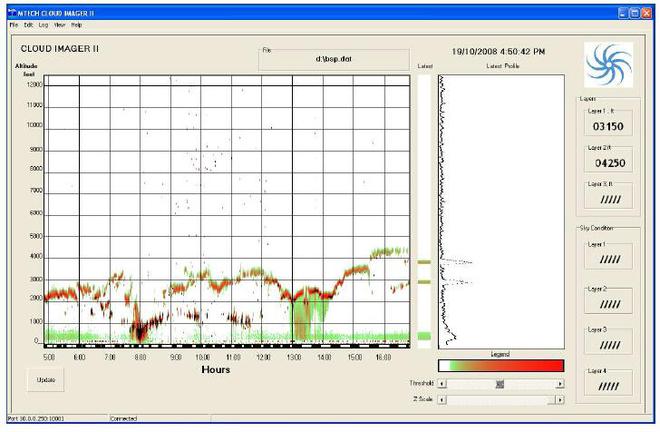Open the View menu

[x=59, y=25]
